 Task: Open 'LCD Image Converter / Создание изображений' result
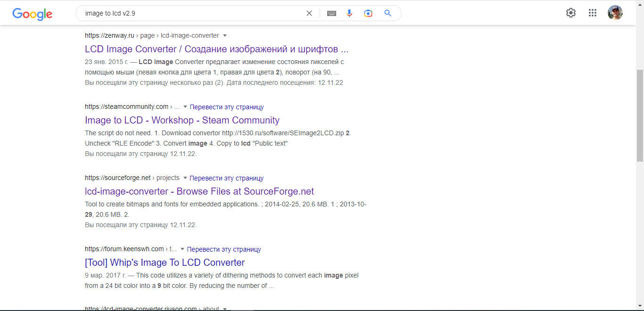tap(216, 49)
